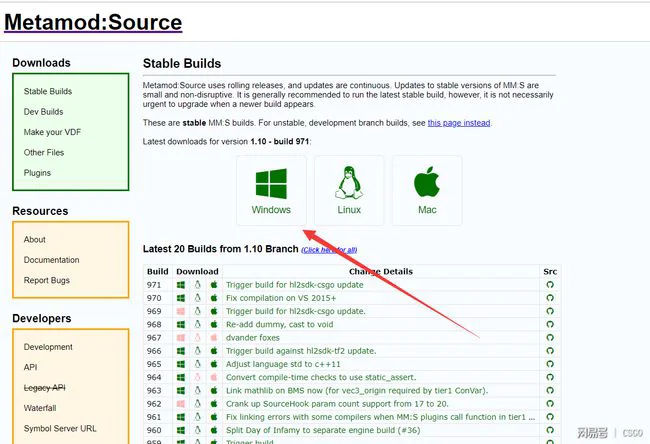650x444 pixels.
Task: Open source link for build 960
Action: [550, 430]
